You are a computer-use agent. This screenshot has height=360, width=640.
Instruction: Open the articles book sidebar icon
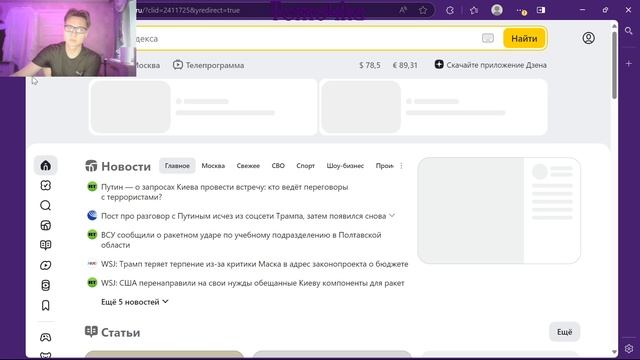pos(46,245)
